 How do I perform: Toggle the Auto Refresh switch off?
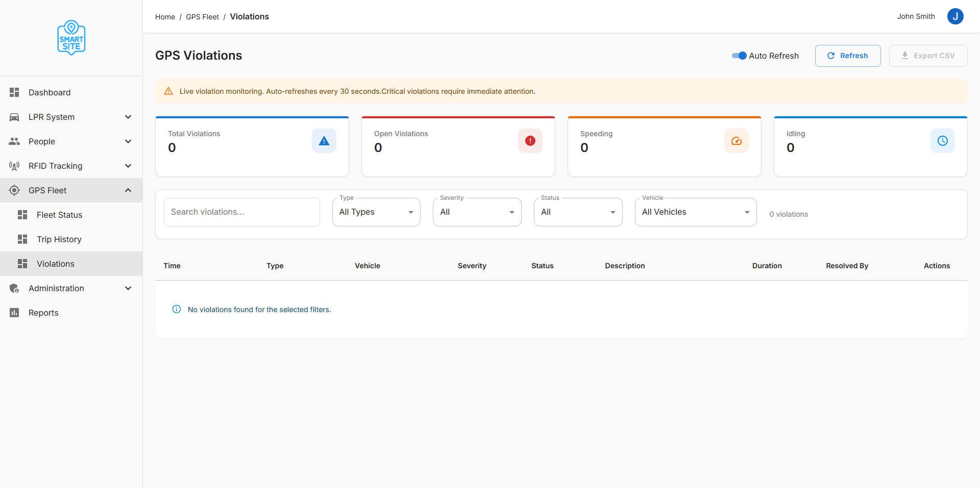(739, 56)
